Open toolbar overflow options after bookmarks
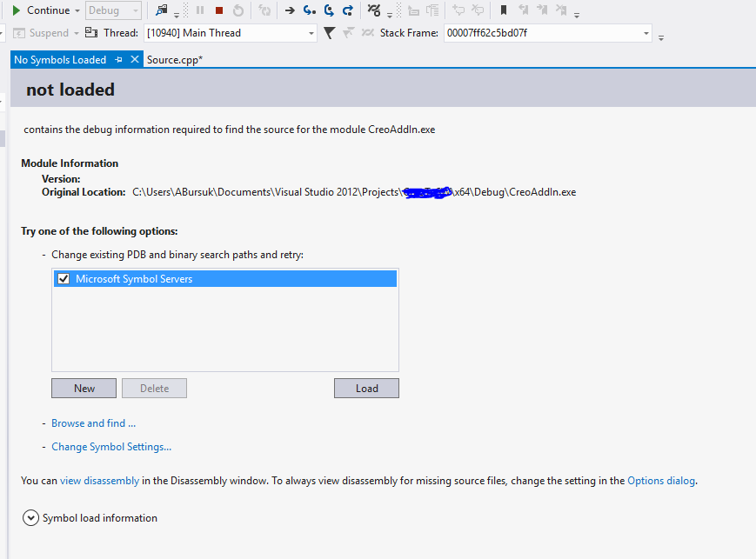The image size is (756, 559). pos(577,15)
